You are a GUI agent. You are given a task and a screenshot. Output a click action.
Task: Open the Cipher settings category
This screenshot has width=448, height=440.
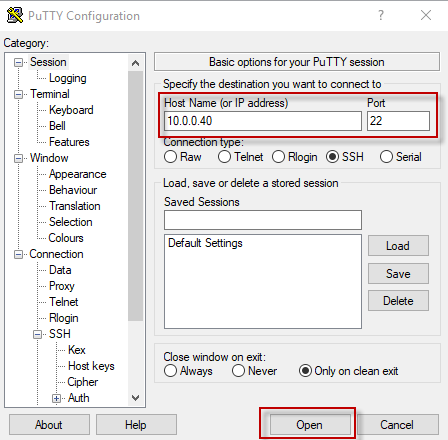(82, 382)
